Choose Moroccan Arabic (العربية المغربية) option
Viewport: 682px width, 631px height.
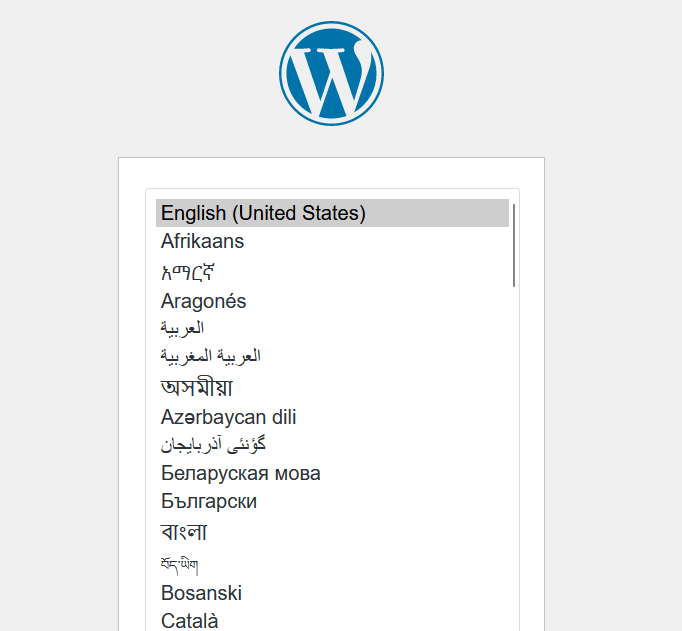(210, 356)
